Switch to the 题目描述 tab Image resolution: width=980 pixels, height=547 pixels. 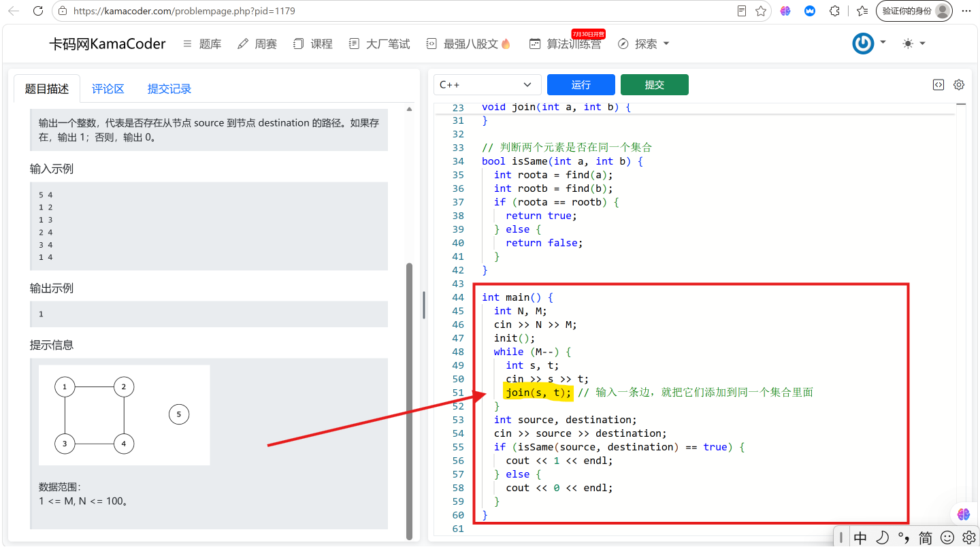[47, 88]
